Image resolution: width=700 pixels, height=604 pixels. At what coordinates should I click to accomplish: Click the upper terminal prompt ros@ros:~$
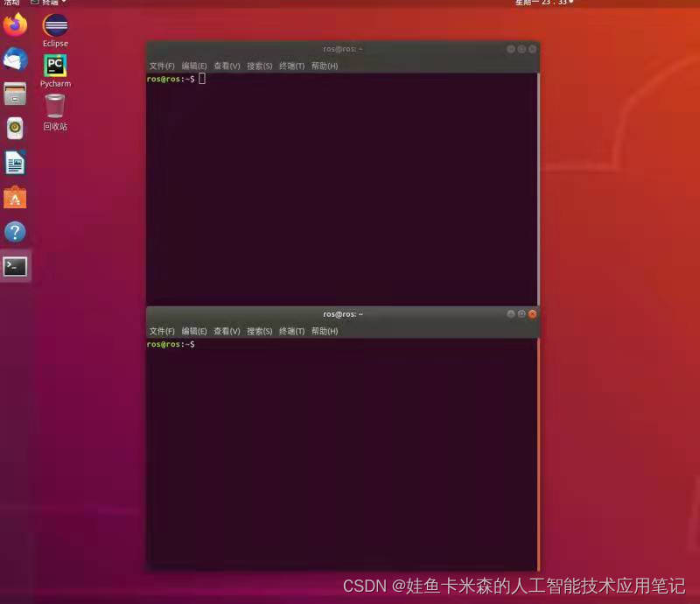171,79
